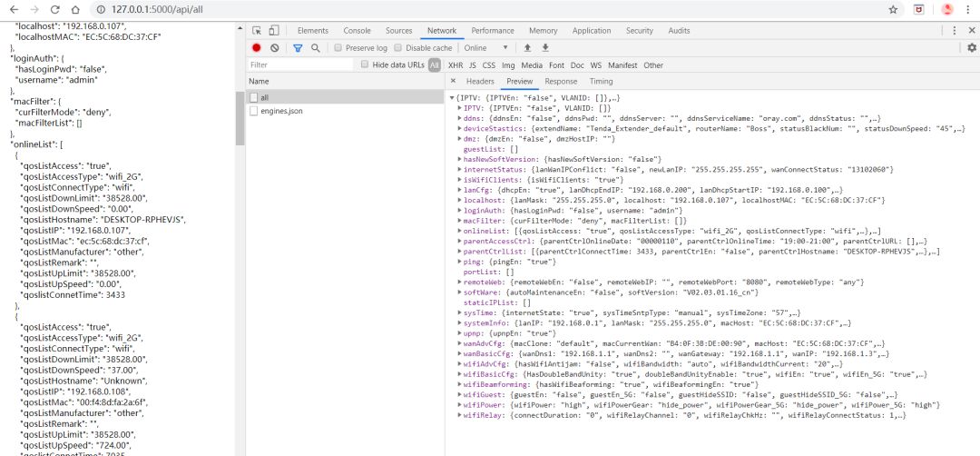980x456 pixels.
Task: Select the engines.json request
Action: tap(281, 111)
